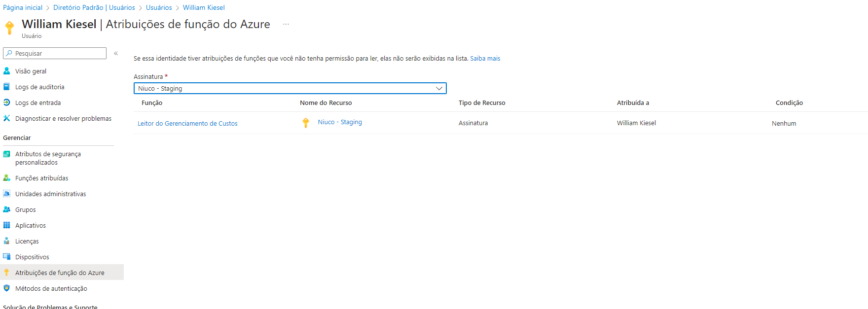The height and width of the screenshot is (309, 868).
Task: Click the key icon beside Niuco - Staging resource
Action: 306,123
